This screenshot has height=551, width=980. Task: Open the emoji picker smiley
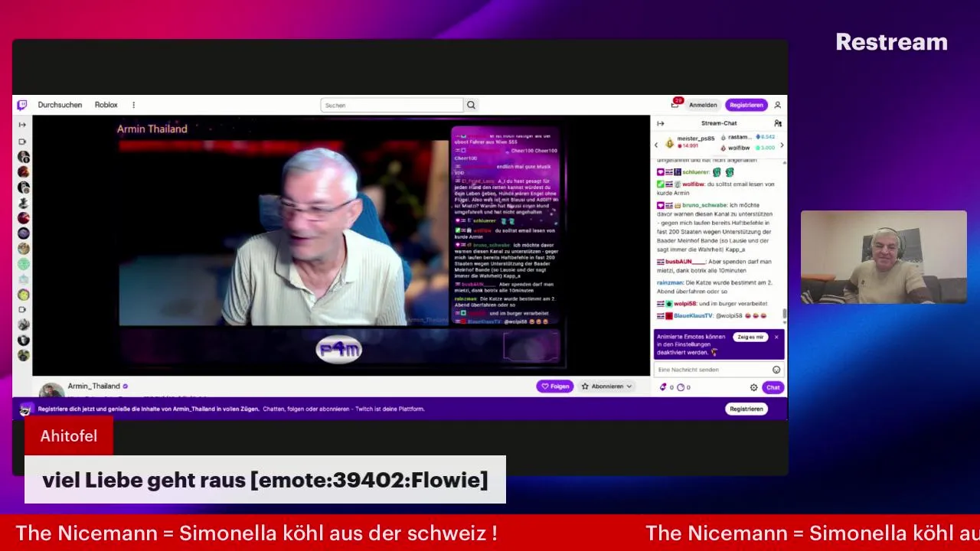click(x=776, y=370)
